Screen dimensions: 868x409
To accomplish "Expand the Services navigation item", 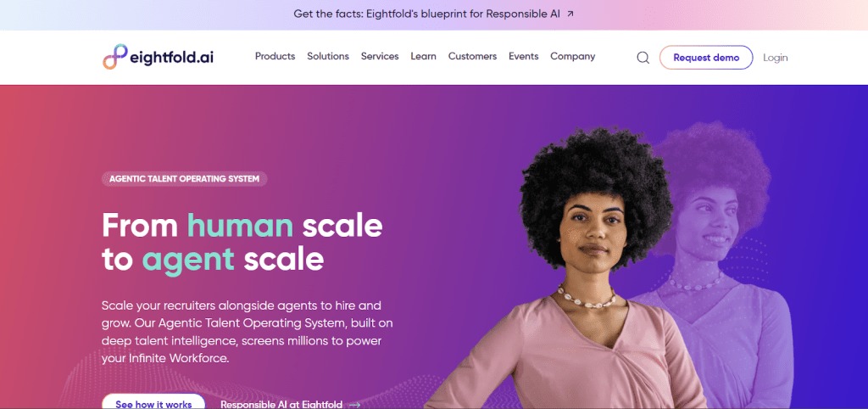I will (x=380, y=57).
